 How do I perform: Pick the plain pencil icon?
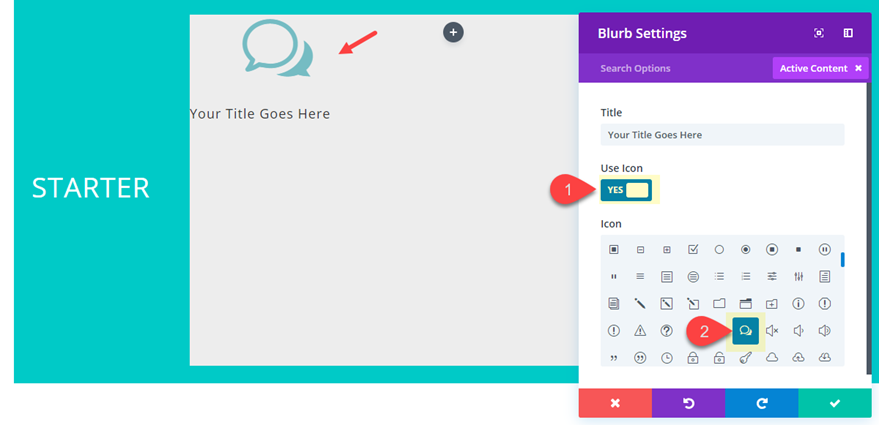[x=640, y=304]
